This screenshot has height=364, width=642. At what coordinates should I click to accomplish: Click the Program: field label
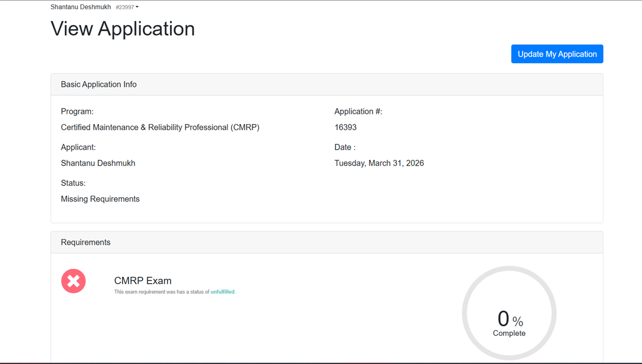(x=77, y=111)
